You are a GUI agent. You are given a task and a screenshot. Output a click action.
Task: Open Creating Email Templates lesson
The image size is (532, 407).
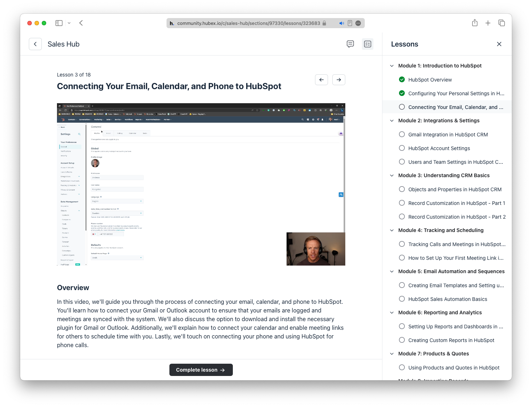click(456, 285)
